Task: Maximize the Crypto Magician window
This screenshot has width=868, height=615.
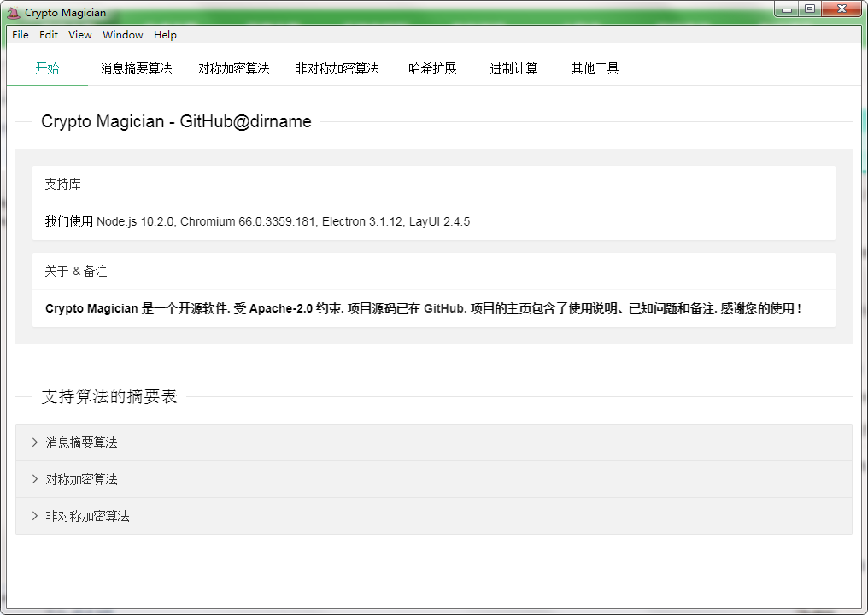Action: [809, 9]
